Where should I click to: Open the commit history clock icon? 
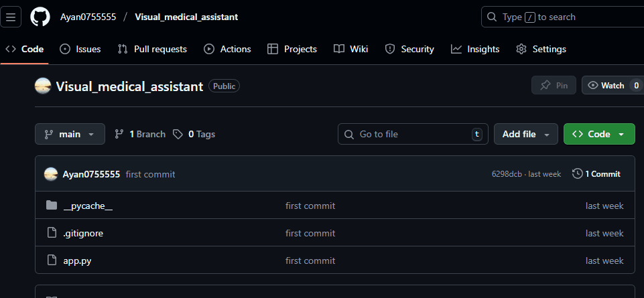577,174
